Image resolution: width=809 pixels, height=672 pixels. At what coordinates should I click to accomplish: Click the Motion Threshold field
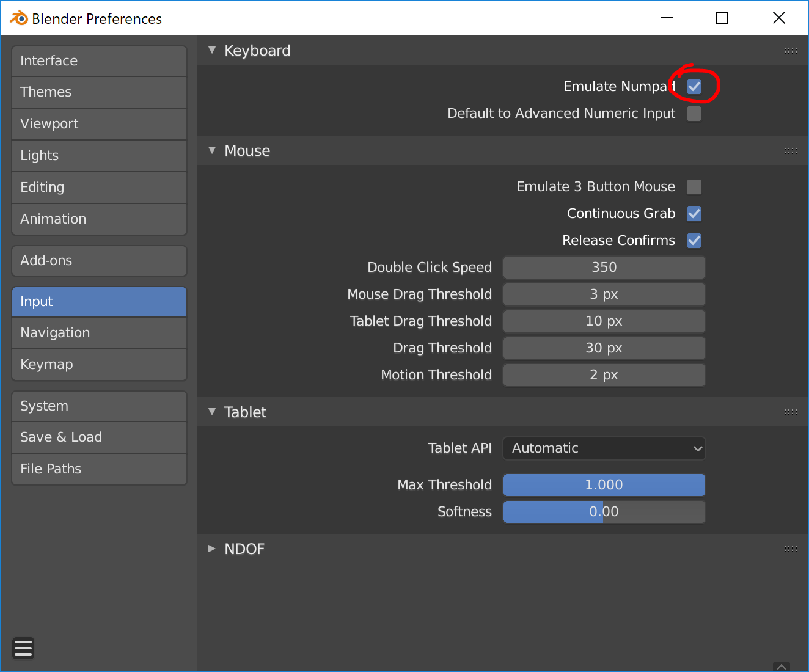click(604, 375)
